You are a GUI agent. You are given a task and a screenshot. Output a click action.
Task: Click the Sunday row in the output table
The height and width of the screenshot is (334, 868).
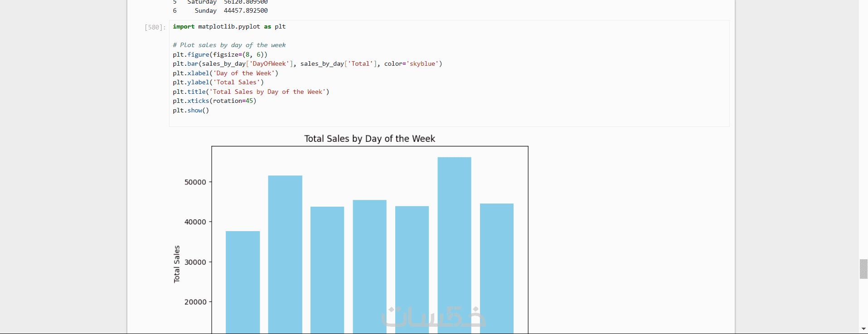pos(220,10)
